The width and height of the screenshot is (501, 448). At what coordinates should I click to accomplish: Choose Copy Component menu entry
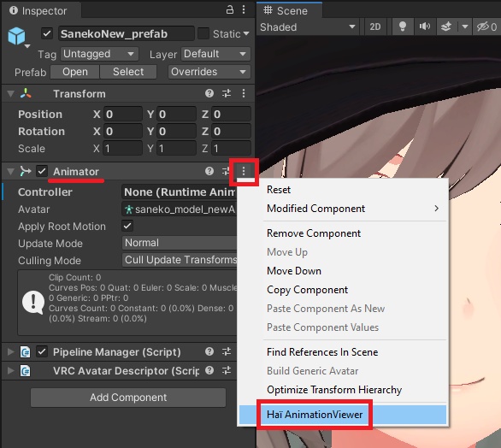pos(343,290)
